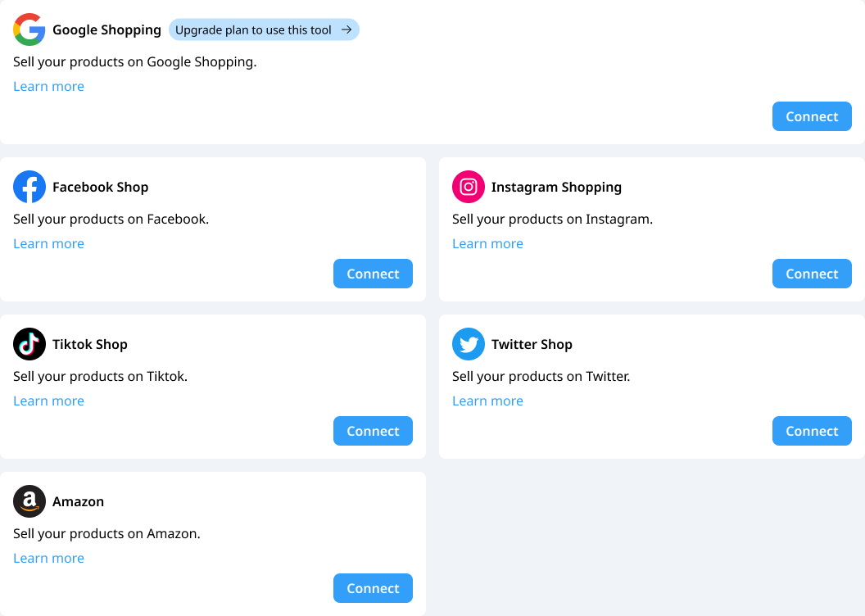Connect the Amazon channel
Image resolution: width=865 pixels, height=616 pixels.
pyautogui.click(x=373, y=588)
